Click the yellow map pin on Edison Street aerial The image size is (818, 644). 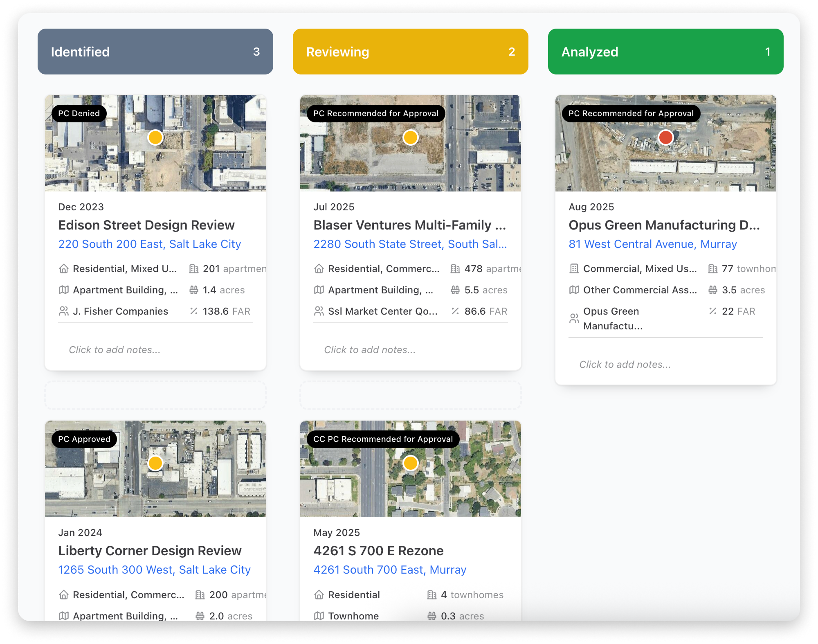(x=155, y=137)
